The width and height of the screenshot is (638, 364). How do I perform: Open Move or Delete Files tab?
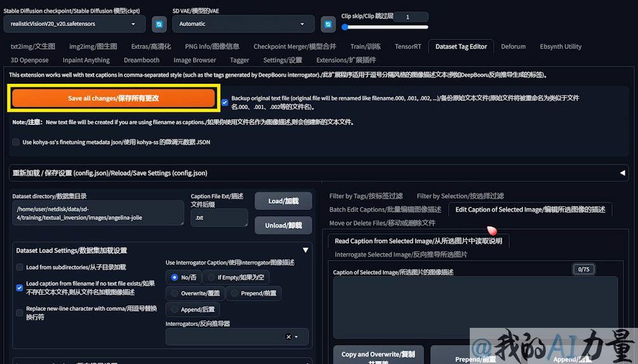382,223
